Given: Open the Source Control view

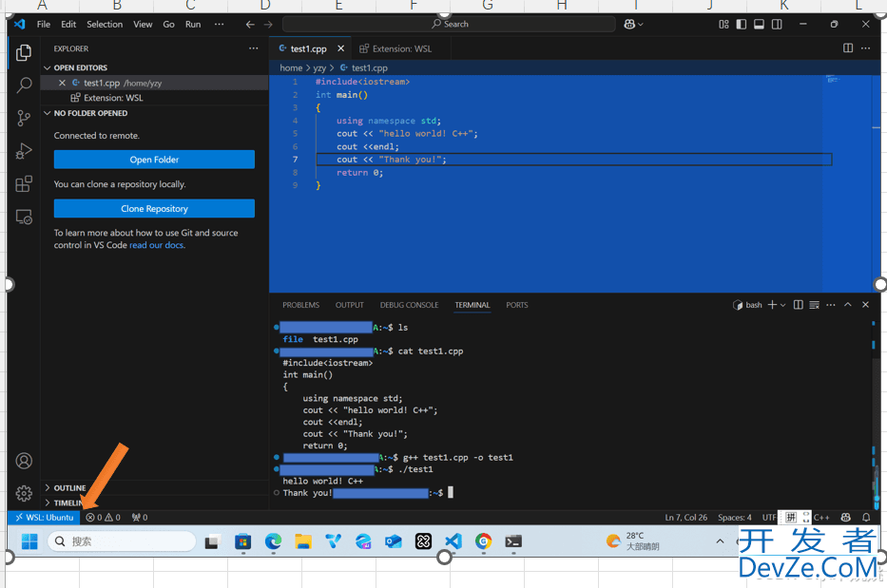Looking at the screenshot, I should [x=24, y=118].
